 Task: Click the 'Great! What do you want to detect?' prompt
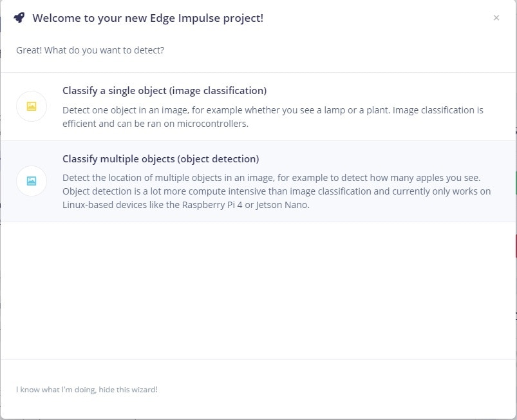(90, 50)
